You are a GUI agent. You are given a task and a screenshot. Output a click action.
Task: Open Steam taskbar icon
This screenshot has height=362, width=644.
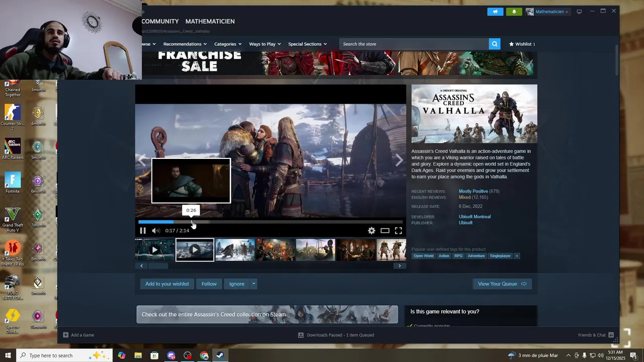pos(220,355)
